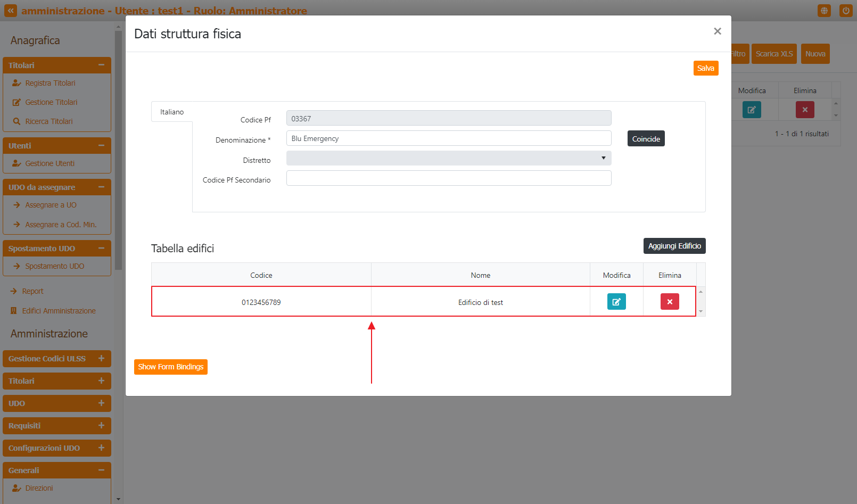Viewport: 857px width, 504px height.
Task: Open the Report sidebar item
Action: pos(32,291)
